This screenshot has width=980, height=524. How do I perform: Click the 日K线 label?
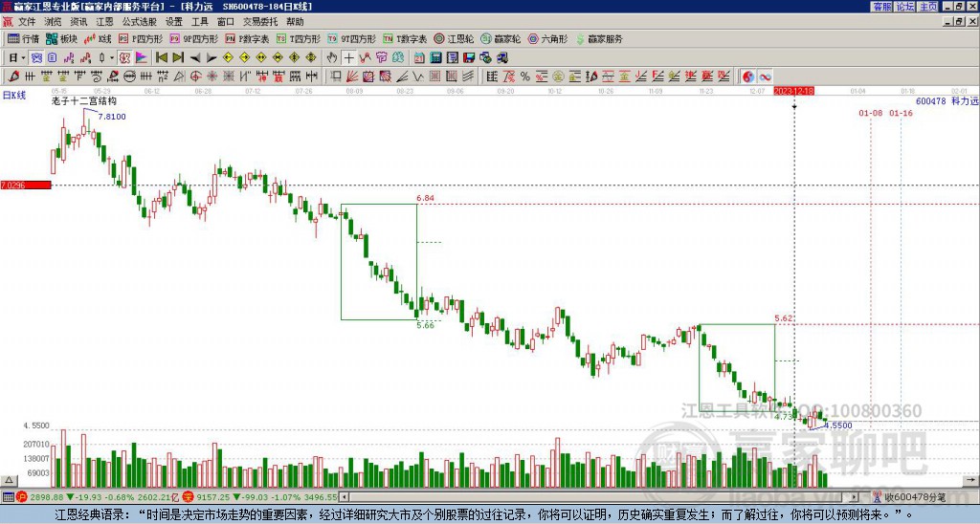click(14, 95)
